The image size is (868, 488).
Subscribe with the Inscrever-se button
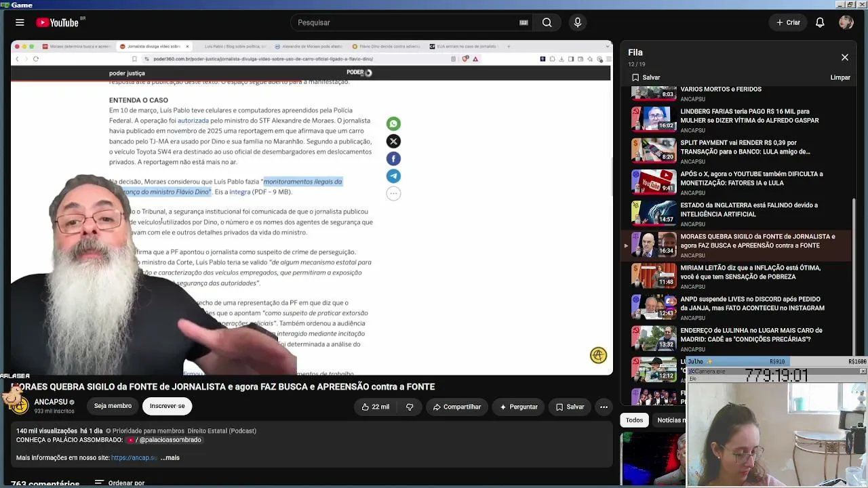pos(167,406)
